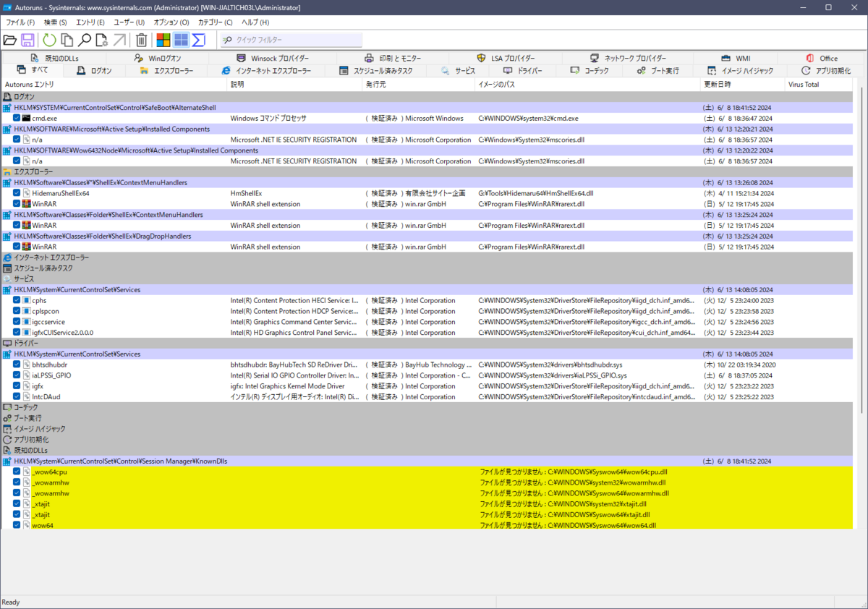Screen dimensions: 868x609
Task: Open the ヘルプ (H) menu
Action: tap(255, 22)
